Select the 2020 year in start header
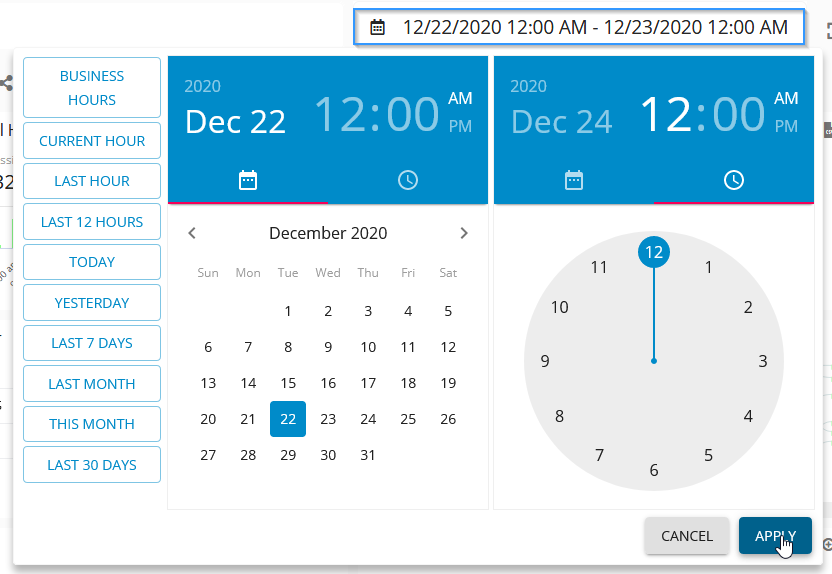Screen dimensions: 832x574 (203, 86)
